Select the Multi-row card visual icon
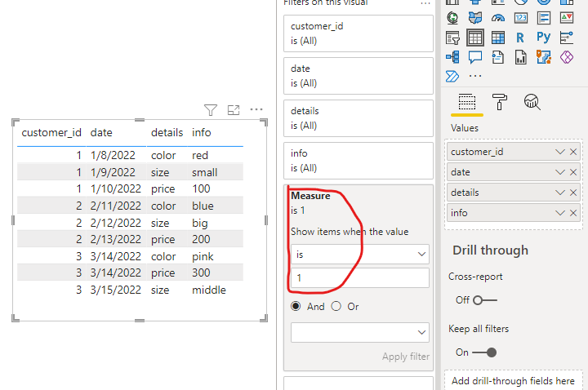This screenshot has height=390, width=588. tap(544, 18)
